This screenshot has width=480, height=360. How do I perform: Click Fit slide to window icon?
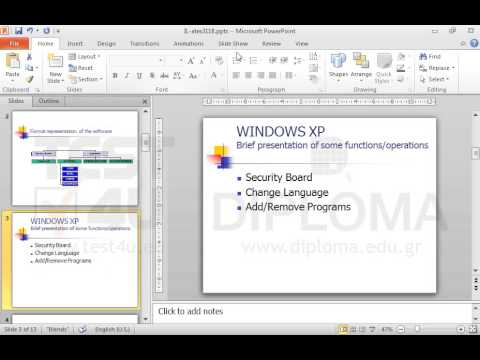coord(473,329)
